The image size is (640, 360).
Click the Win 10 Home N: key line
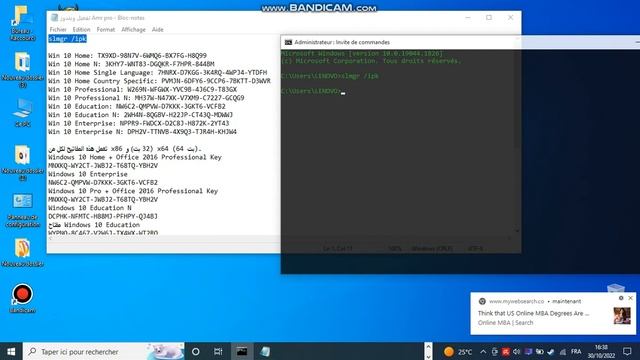[x=131, y=64]
